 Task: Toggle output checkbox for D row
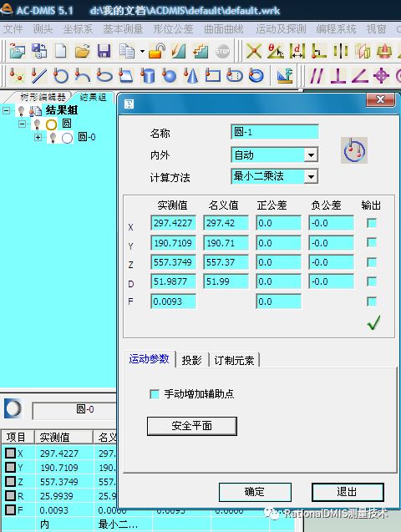(372, 281)
